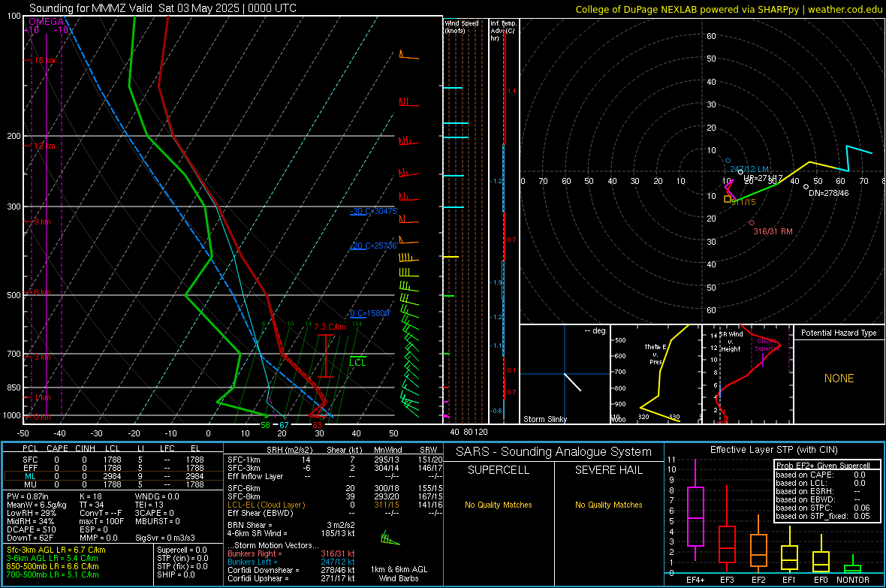The height and width of the screenshot is (588, 886).
Task: Click the Supercell = 0.0 composite value
Action: point(182,550)
